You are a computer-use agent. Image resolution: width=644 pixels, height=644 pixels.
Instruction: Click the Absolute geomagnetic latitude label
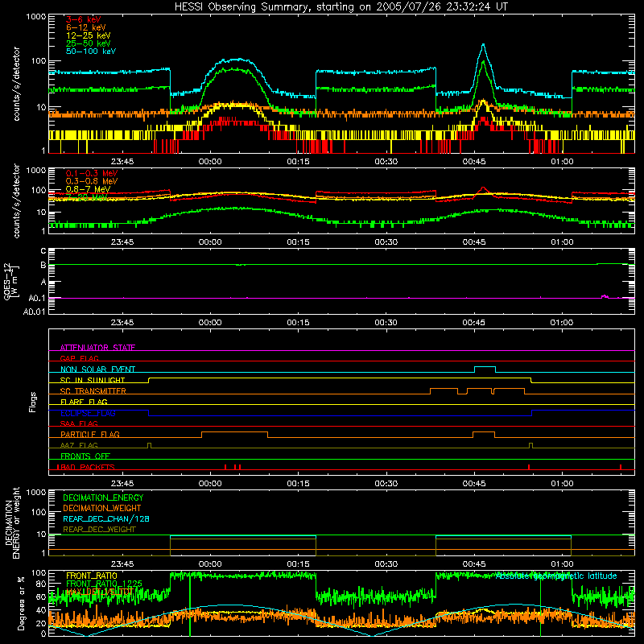point(556,576)
